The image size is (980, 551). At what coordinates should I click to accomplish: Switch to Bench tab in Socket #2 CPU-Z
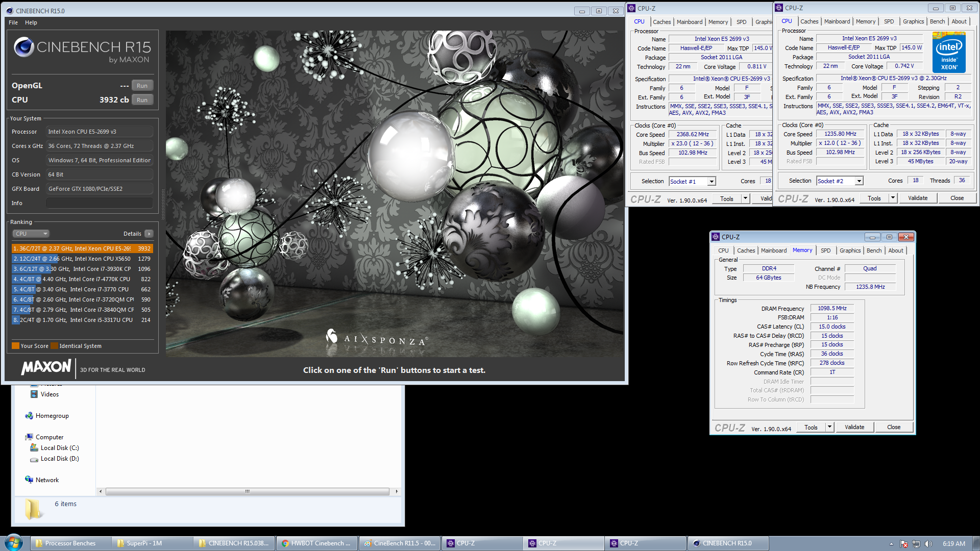click(x=937, y=21)
